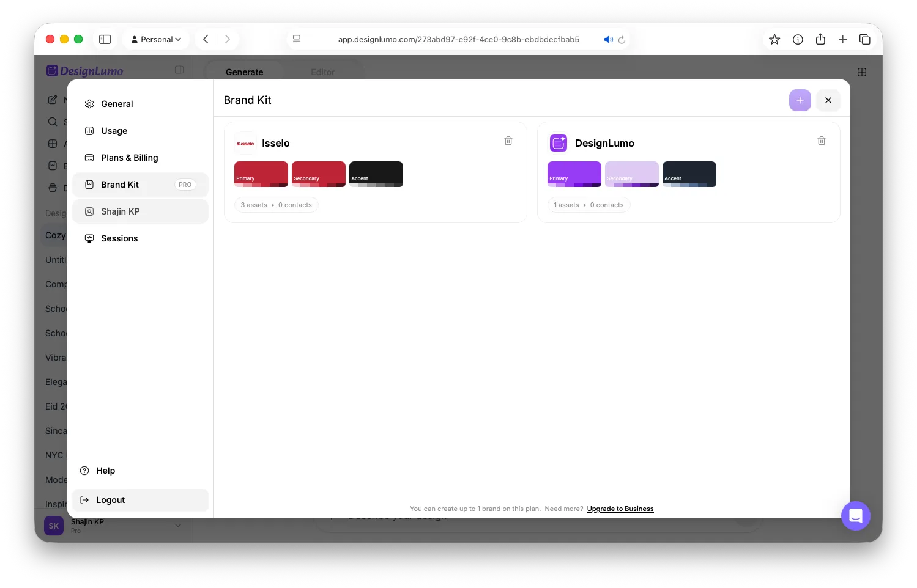Screen dimensions: 917x588
Task: Open Sessions settings section
Action: click(x=140, y=238)
